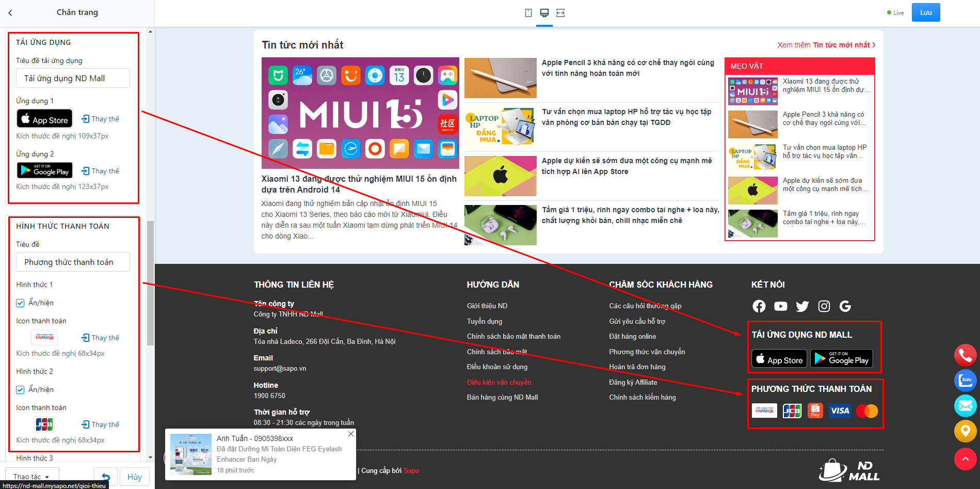Image resolution: width=980 pixels, height=489 pixels.
Task: Open the Đặt hàng online link
Action: click(633, 337)
